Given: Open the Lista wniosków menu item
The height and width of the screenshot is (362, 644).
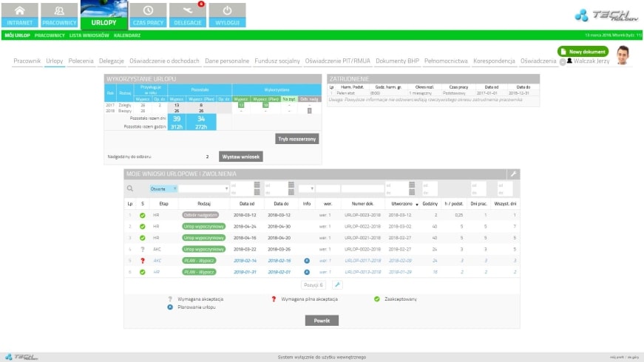Looking at the screenshot, I should [89, 35].
